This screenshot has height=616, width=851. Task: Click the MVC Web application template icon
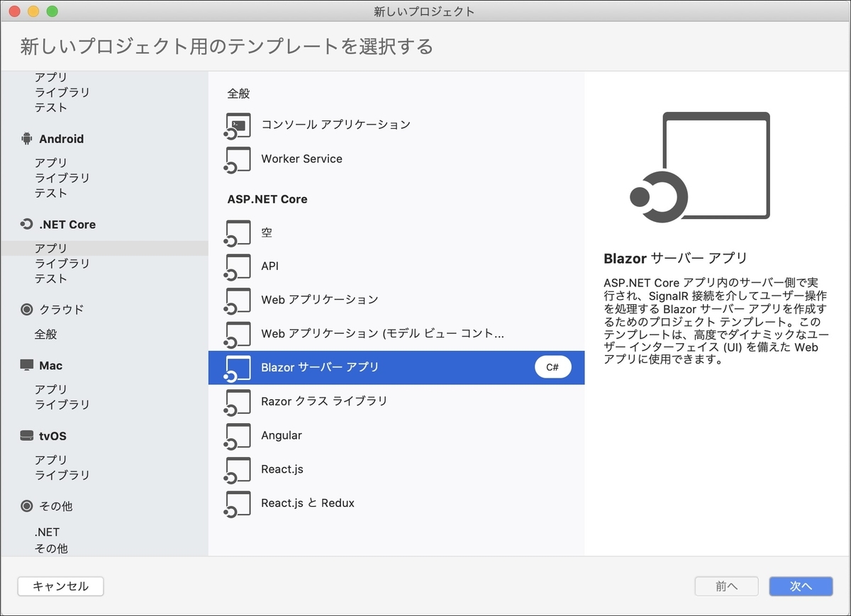point(238,335)
